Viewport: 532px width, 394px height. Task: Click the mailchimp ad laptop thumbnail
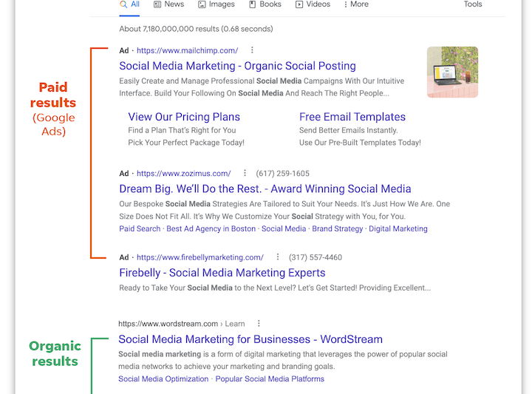[x=452, y=72]
